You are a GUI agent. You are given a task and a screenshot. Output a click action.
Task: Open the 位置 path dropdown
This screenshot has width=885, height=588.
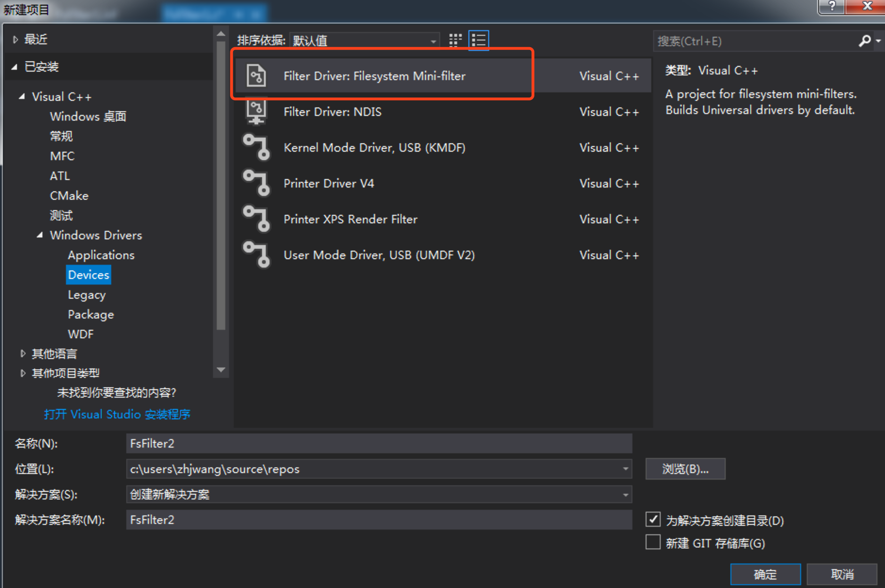[x=625, y=469]
